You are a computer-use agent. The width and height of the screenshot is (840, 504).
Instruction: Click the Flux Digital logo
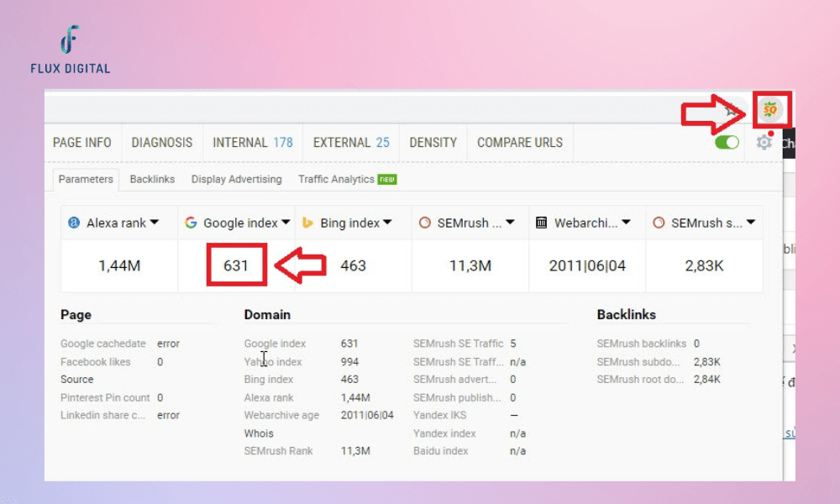(x=71, y=50)
